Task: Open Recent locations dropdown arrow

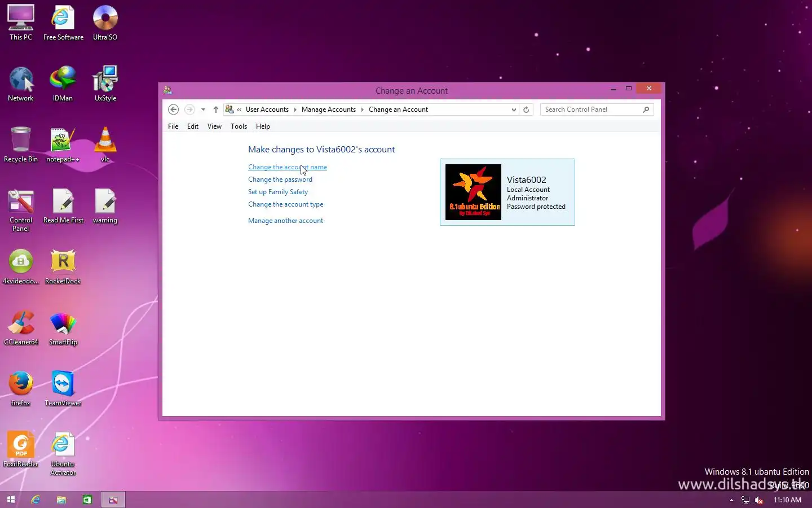Action: [x=203, y=110]
